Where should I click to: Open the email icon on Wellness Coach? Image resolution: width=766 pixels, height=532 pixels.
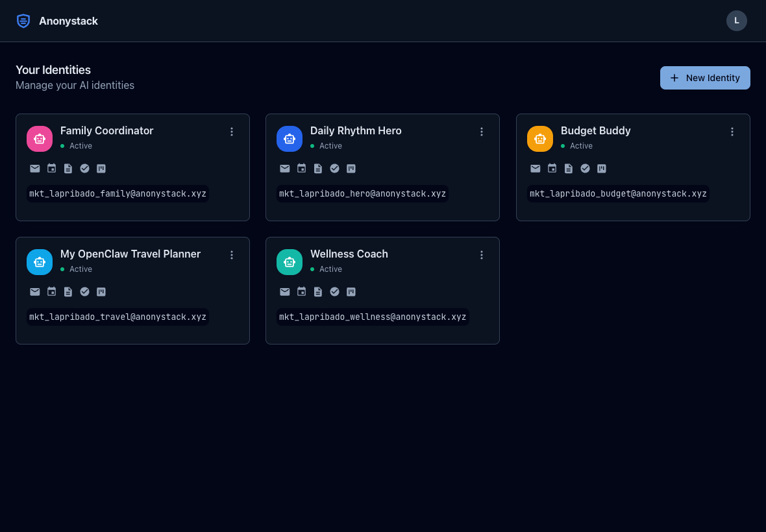[285, 291]
